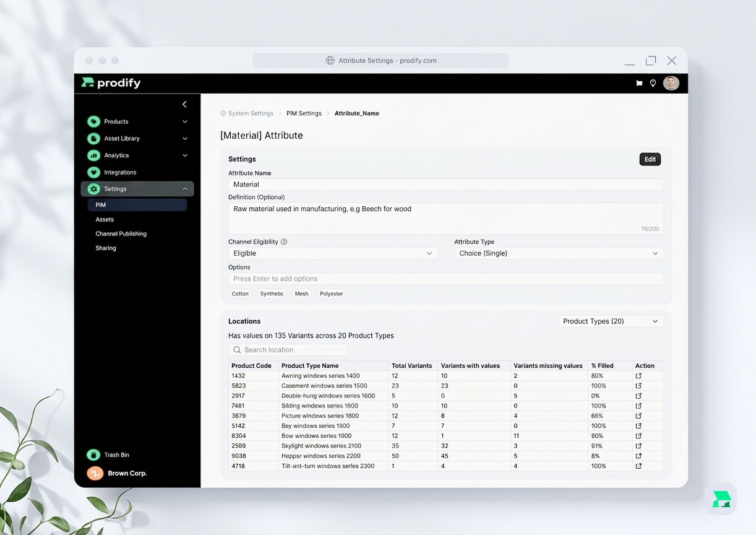Open the Trash Bin
Image resolution: width=756 pixels, height=535 pixels.
(x=116, y=455)
